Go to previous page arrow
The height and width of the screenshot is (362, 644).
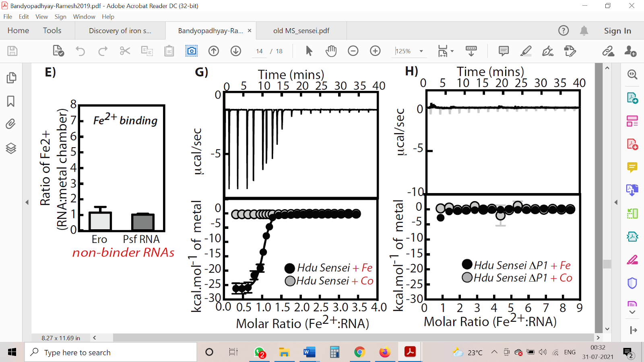214,51
